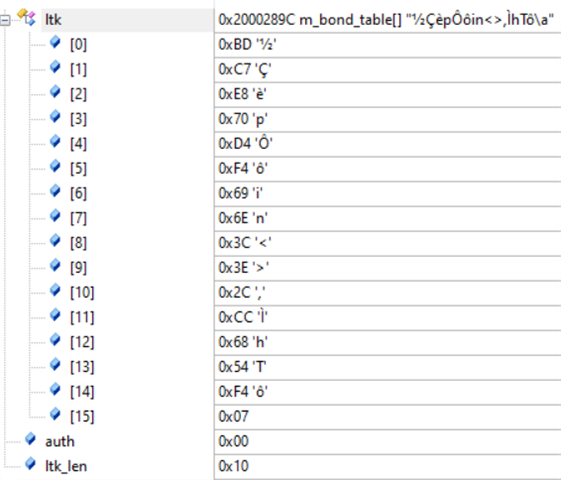
Task: Click the diamond icon next to [0]
Action: (55, 42)
